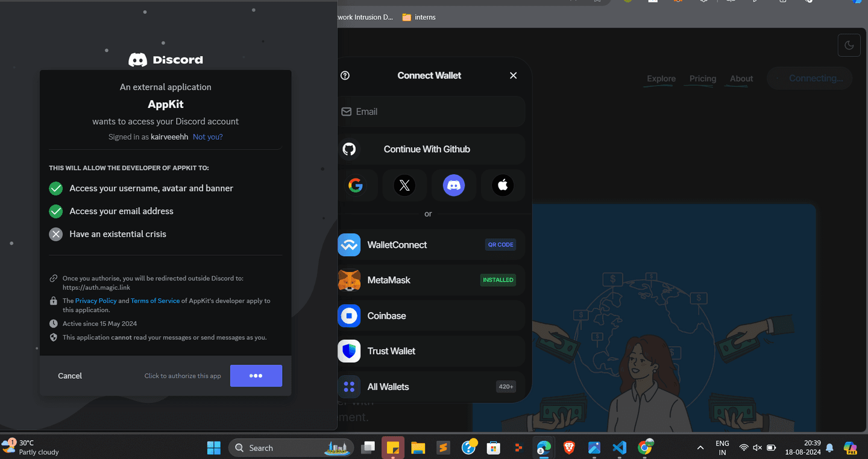Close the Connect Wallet dialog
Screen dimensions: 868x459
pos(514,75)
